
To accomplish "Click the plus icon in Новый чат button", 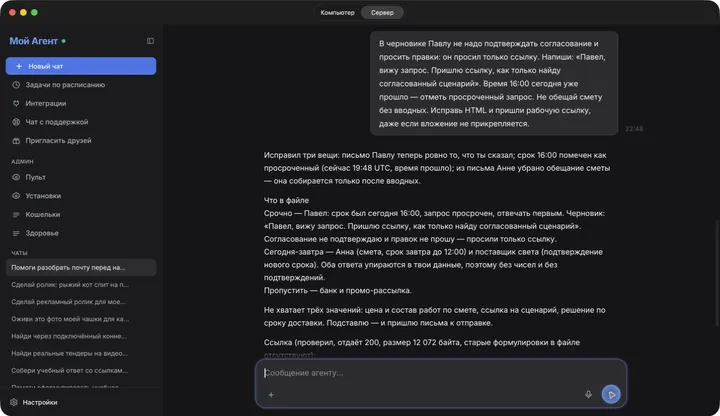I will click(x=19, y=66).
